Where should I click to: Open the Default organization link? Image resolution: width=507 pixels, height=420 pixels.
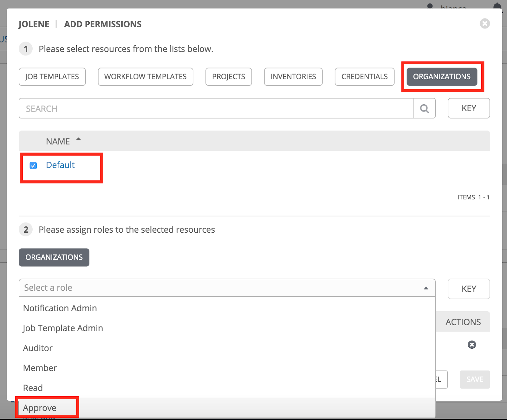(x=60, y=165)
